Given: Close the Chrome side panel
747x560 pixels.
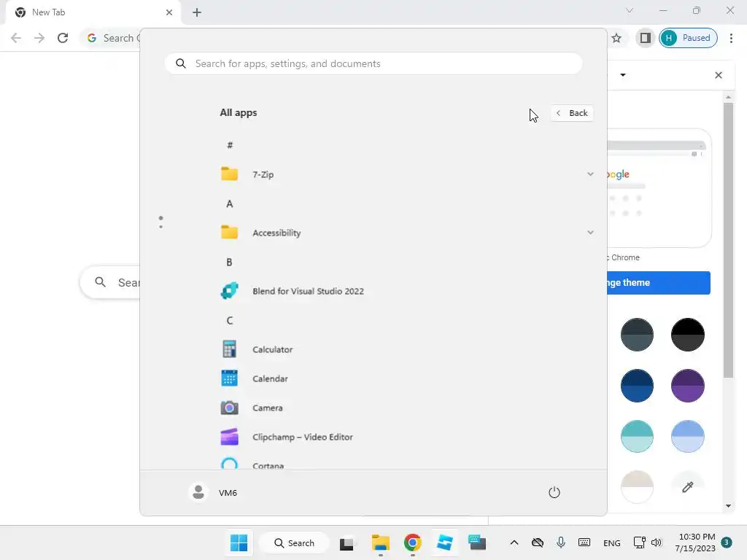Looking at the screenshot, I should [x=719, y=75].
